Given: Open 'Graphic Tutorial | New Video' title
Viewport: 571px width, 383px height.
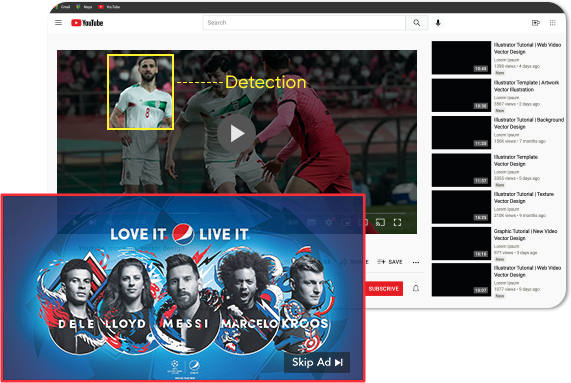Looking at the screenshot, I should coord(525,234).
